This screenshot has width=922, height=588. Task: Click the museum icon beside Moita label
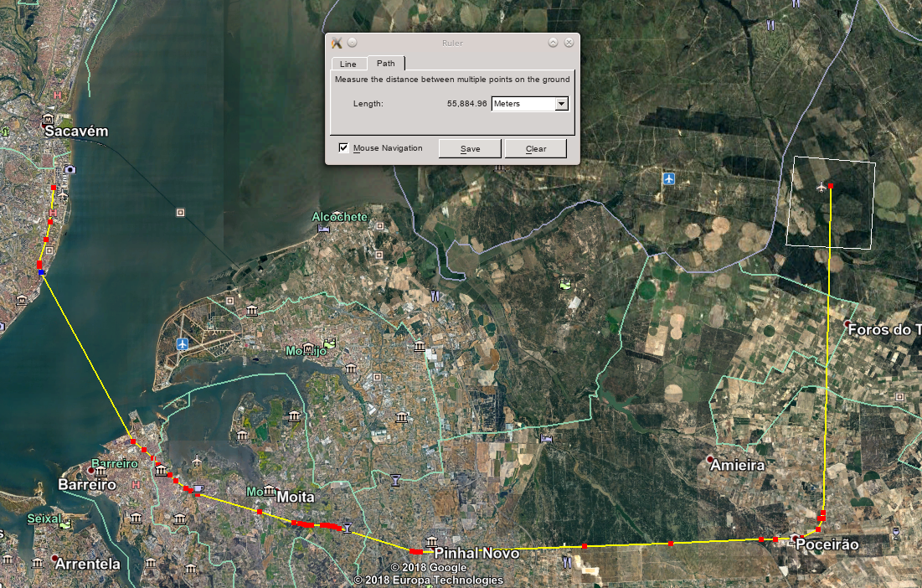270,490
